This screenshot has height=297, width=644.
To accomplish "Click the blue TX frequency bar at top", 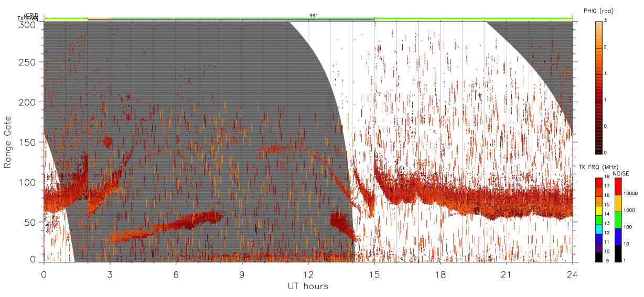I will [231, 20].
